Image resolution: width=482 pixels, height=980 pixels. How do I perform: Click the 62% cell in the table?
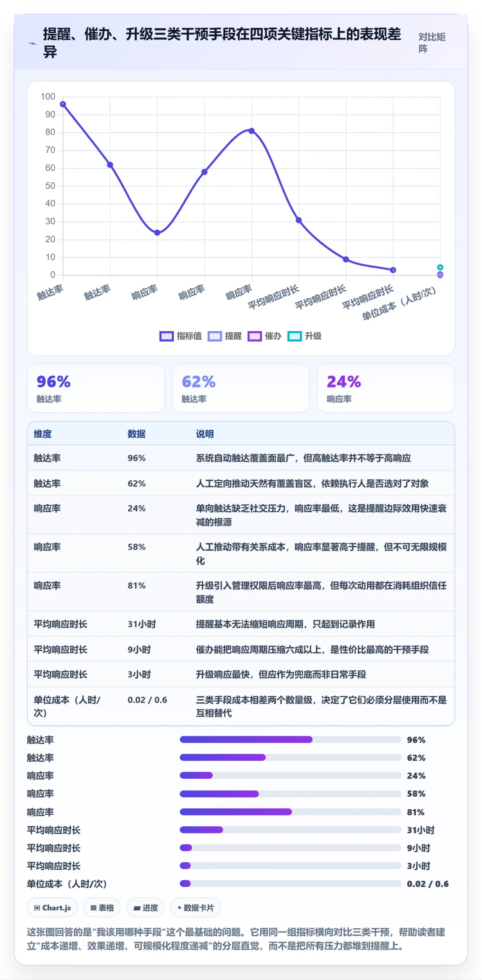137,483
